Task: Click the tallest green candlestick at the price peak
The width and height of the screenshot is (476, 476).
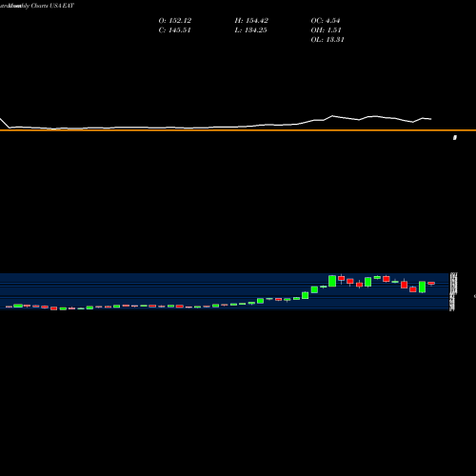Action: (332, 281)
